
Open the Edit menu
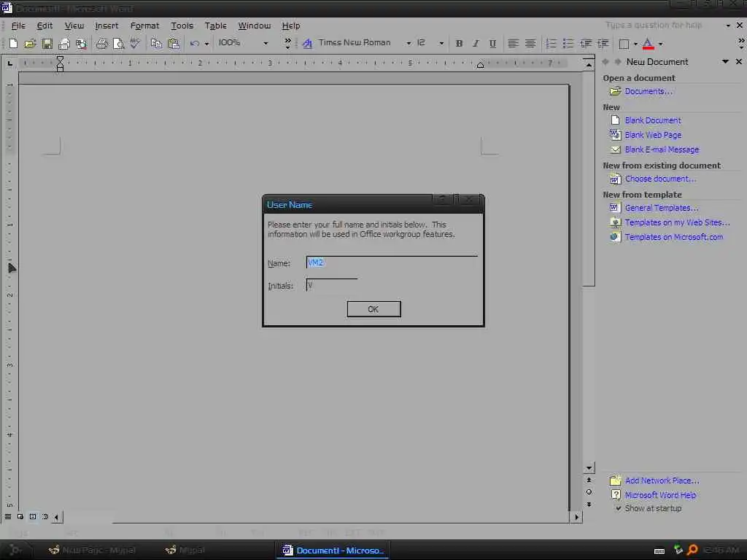click(x=44, y=26)
